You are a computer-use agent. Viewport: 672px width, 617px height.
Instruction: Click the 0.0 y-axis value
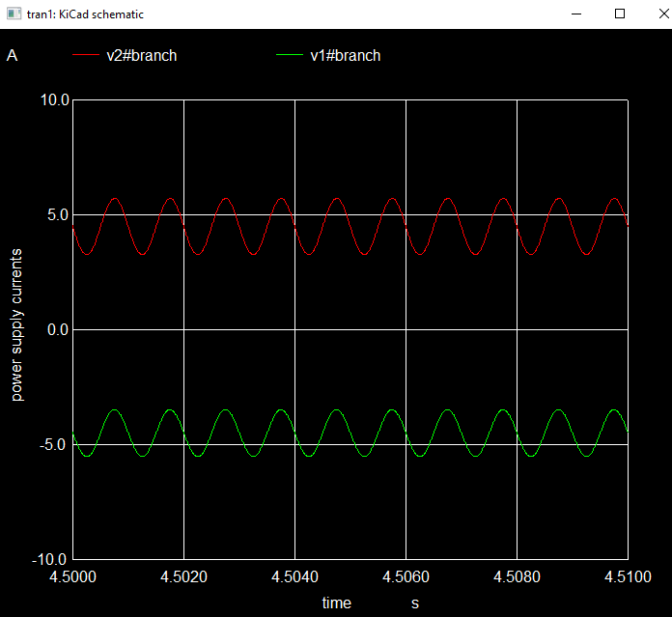pyautogui.click(x=58, y=329)
